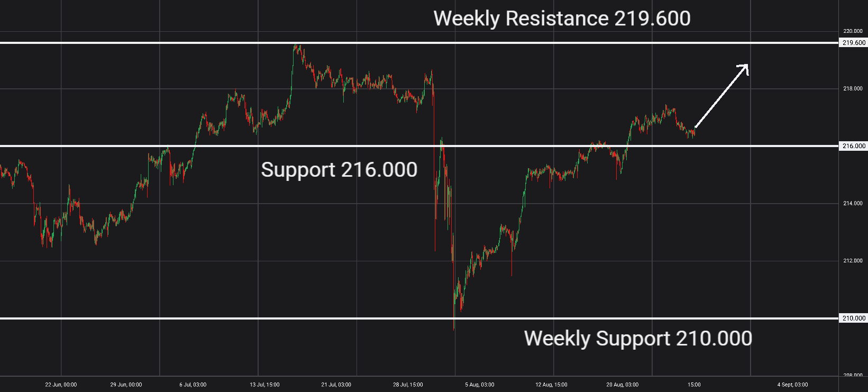Click the 20 Aug, 03:00 date label
868x392 pixels.
click(x=622, y=385)
